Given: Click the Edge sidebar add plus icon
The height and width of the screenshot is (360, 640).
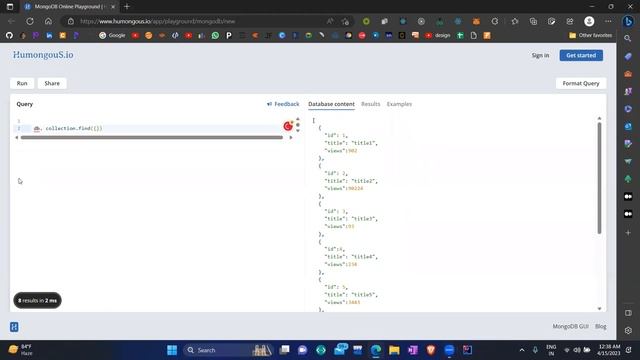Looking at the screenshot, I should pos(628,233).
